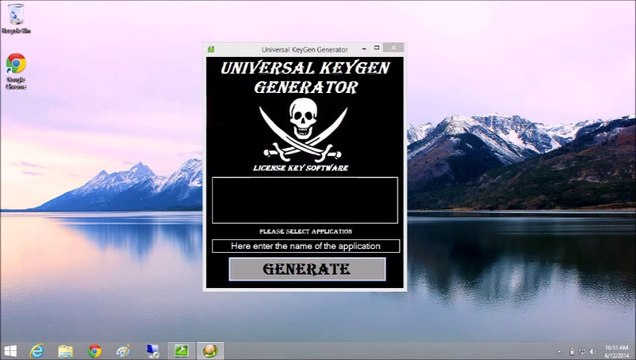Image resolution: width=636 pixels, height=360 pixels.
Task: Open the Windows Start button
Action: (10, 351)
